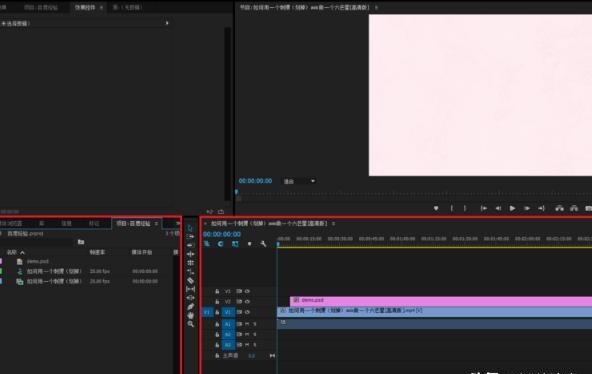This screenshot has width=592, height=374.
Task: Switch to the Info tab
Action: click(66, 224)
